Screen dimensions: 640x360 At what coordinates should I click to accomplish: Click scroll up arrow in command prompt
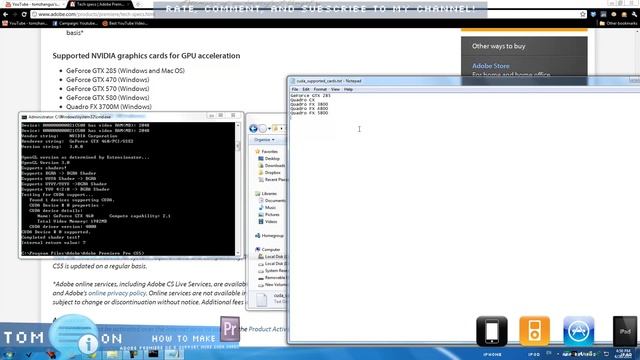pos(238,125)
